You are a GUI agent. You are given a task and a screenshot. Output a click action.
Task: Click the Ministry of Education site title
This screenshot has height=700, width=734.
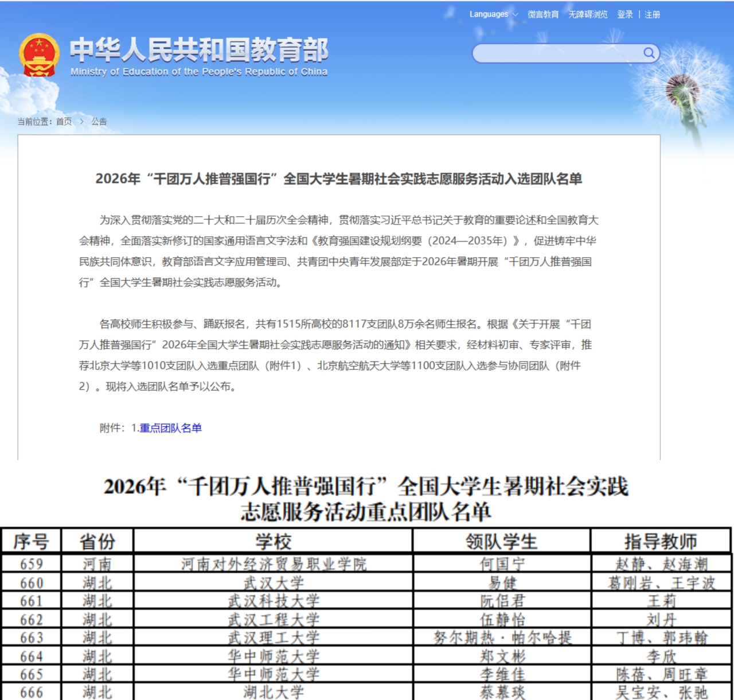point(199,56)
